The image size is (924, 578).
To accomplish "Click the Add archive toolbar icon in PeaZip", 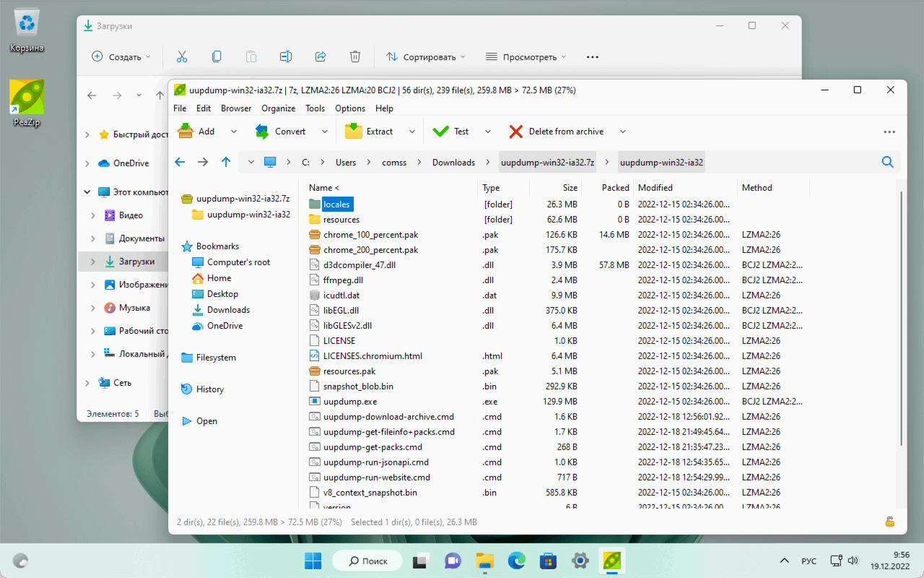I will [x=186, y=131].
